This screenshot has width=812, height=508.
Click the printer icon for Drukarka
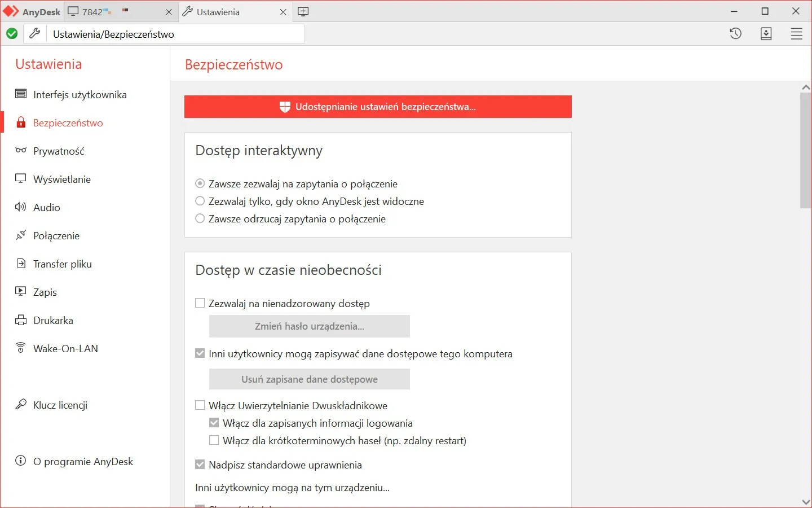pyautogui.click(x=21, y=320)
